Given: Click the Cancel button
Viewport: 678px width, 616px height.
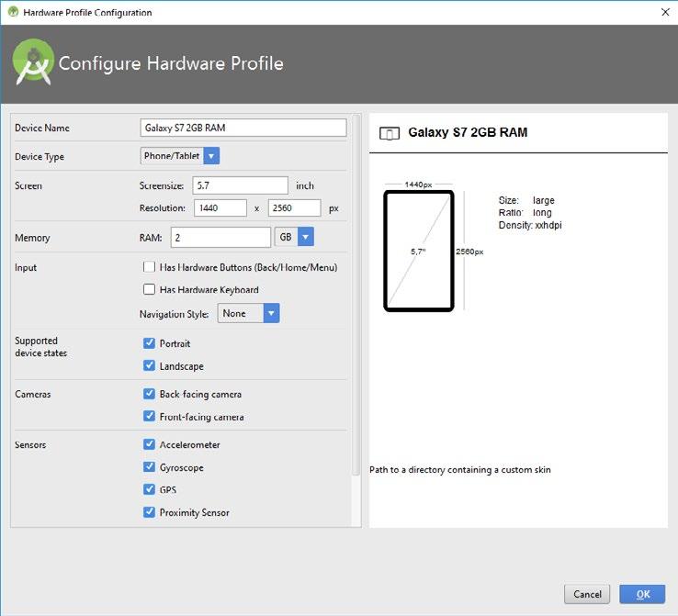Looking at the screenshot, I should 587,594.
